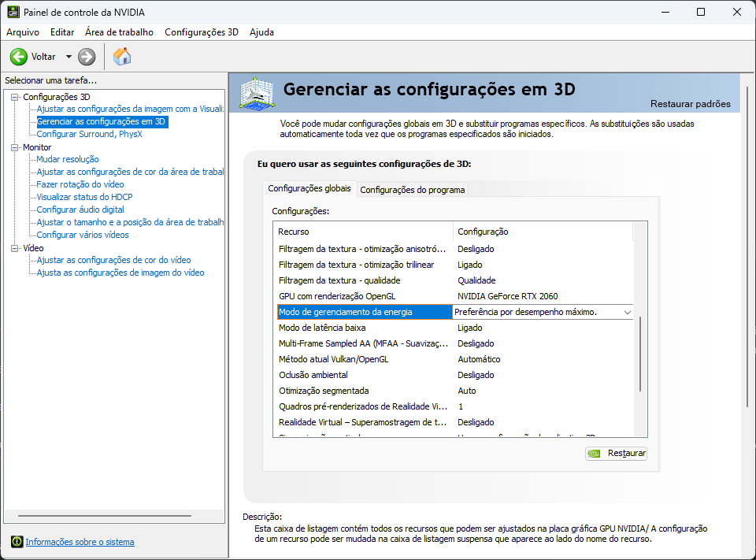Click the Desligado value for Oclusão ambiental

(x=476, y=375)
